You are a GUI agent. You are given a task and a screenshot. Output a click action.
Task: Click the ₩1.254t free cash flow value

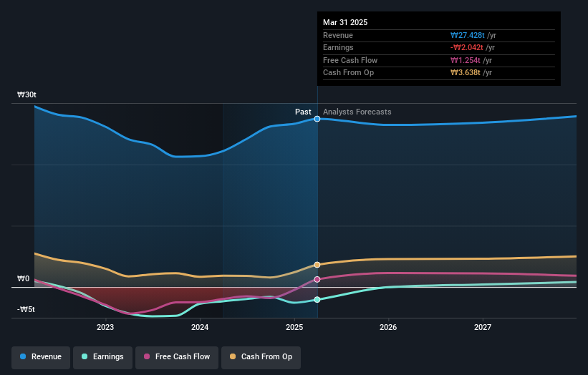[x=466, y=60]
